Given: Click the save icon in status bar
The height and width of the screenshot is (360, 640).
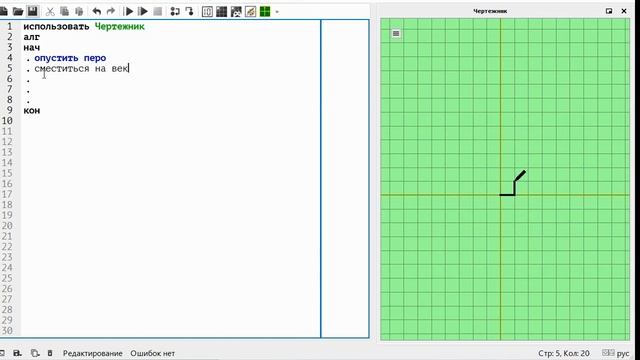Looking at the screenshot, I should [x=17, y=353].
